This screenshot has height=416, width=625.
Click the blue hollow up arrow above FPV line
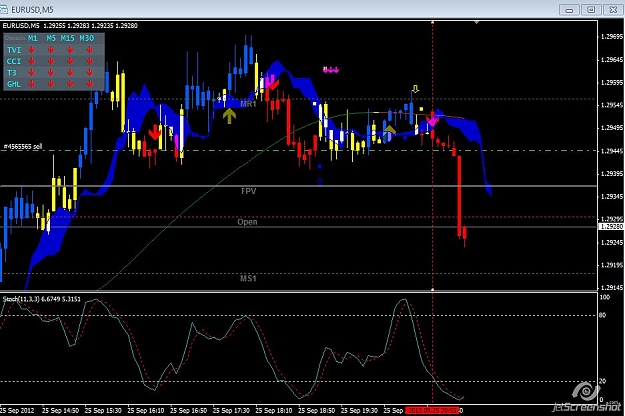tap(320, 181)
